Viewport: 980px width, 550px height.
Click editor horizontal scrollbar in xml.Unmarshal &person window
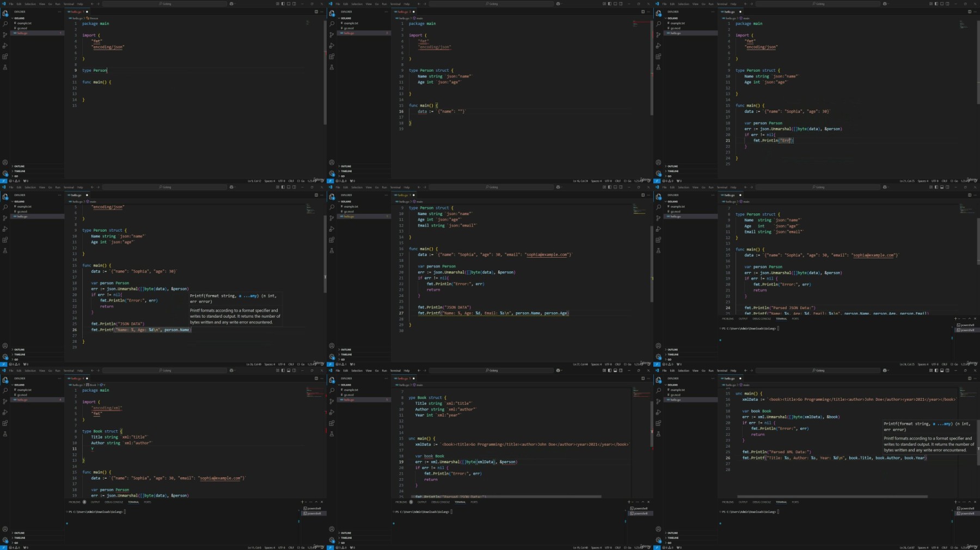pyautogui.click(x=507, y=497)
